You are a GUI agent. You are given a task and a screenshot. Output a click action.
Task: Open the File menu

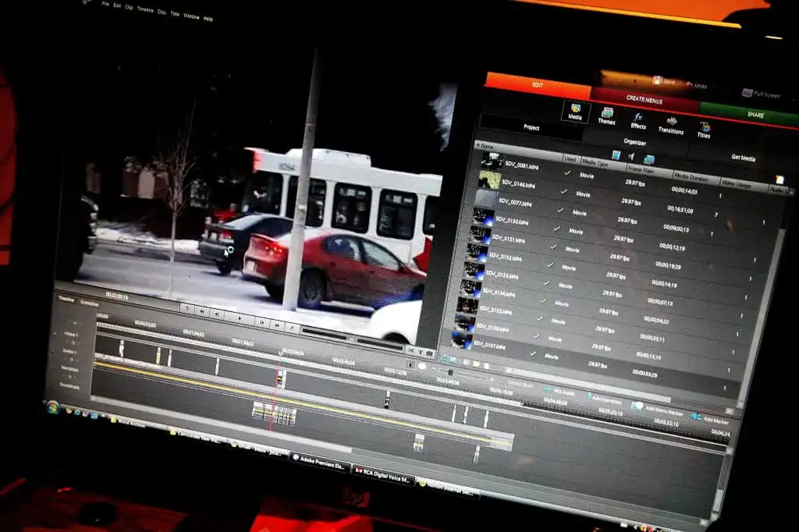pos(105,4)
